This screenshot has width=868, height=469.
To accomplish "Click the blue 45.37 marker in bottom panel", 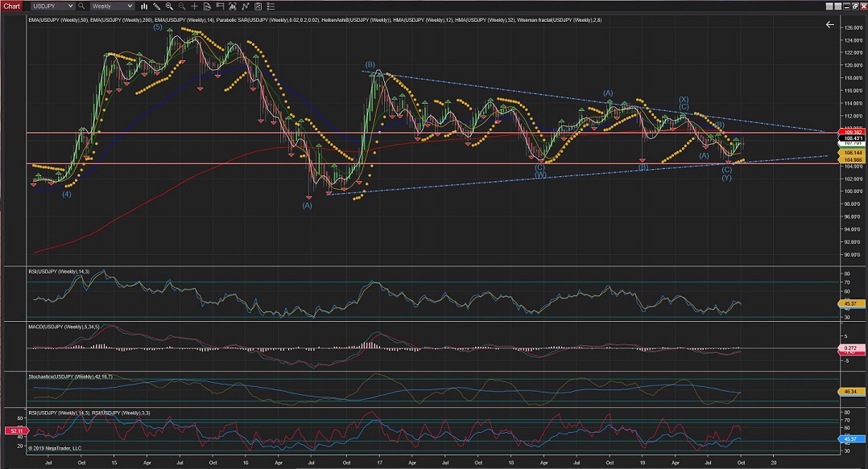I will [x=851, y=439].
